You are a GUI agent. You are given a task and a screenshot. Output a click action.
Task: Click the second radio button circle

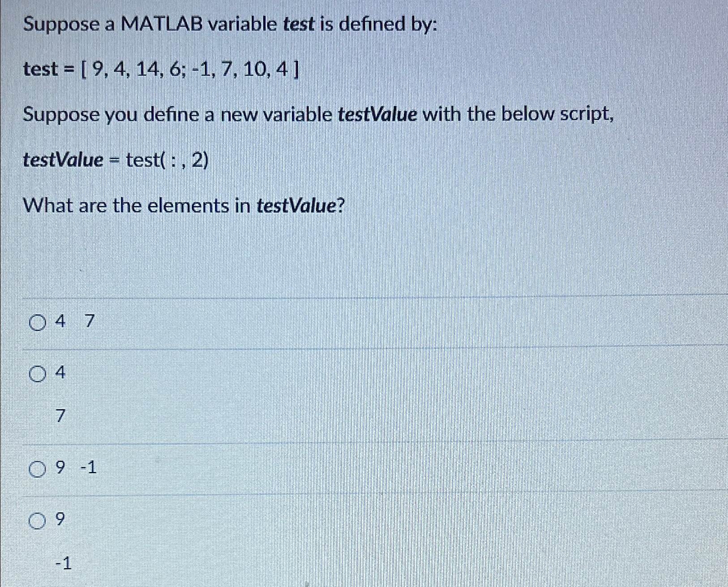pos(37,373)
